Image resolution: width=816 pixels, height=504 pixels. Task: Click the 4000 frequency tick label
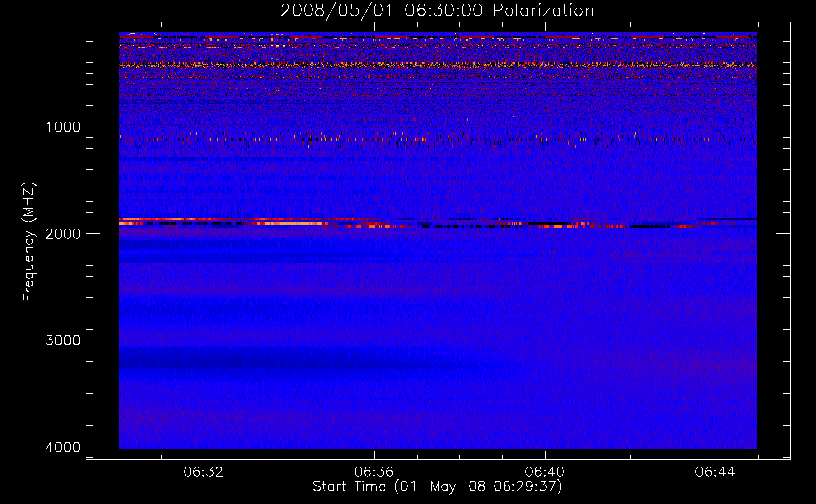pyautogui.click(x=63, y=447)
